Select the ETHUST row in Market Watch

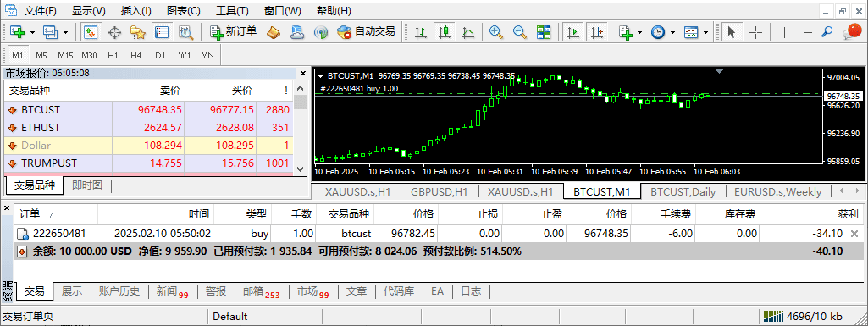pyautogui.click(x=148, y=128)
